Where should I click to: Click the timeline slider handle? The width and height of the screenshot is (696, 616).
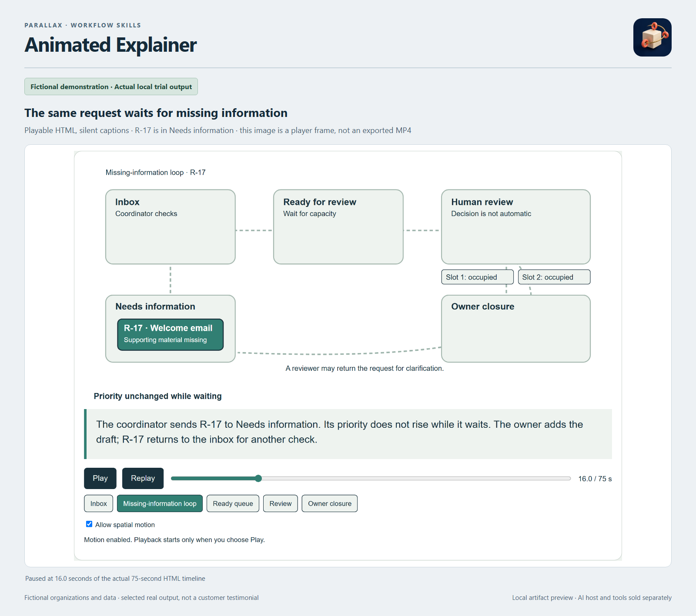258,479
